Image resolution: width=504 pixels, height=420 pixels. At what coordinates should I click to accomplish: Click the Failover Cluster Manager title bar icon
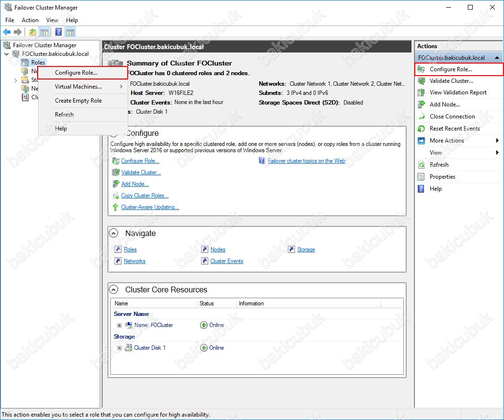pos(8,7)
